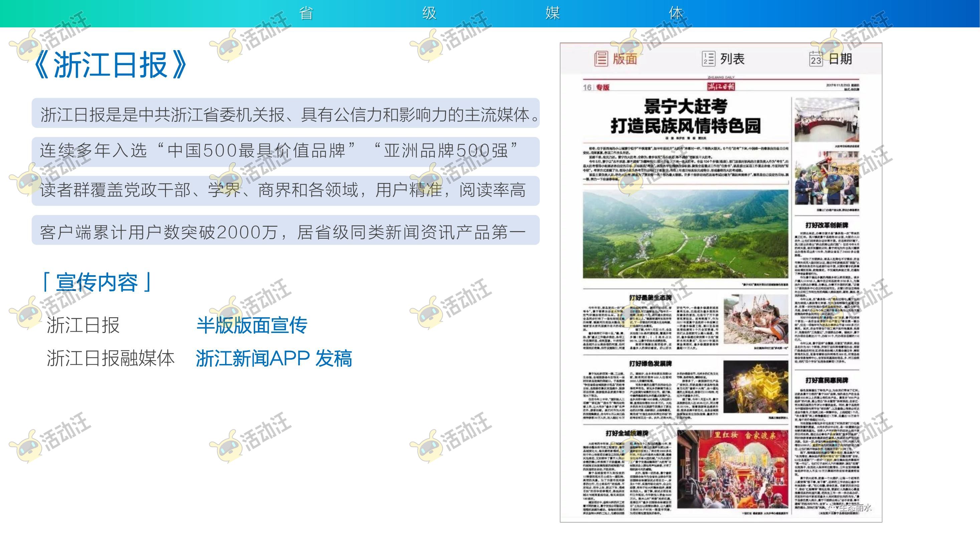Click the line about 中共浙江省委机关报
Viewport: 980px width, 551px height.
(286, 113)
